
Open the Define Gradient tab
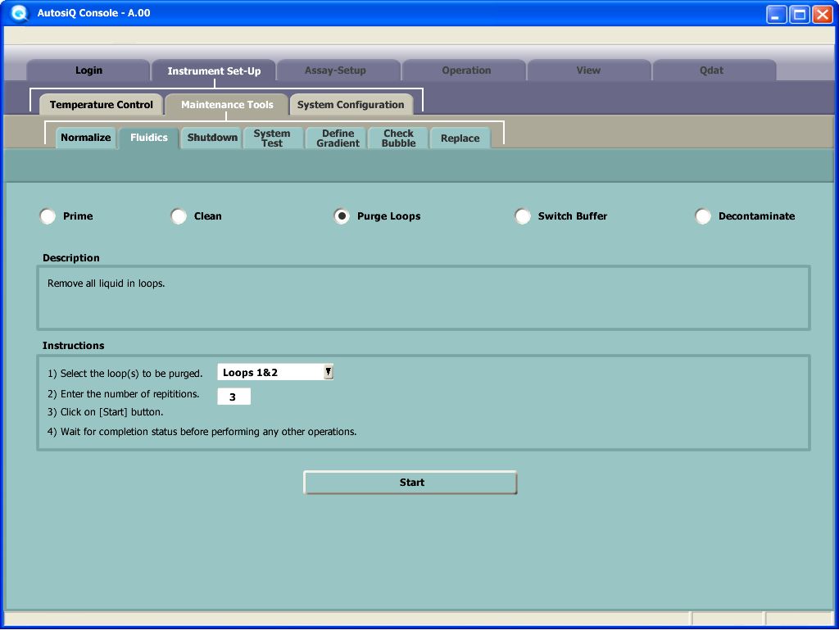click(x=338, y=138)
